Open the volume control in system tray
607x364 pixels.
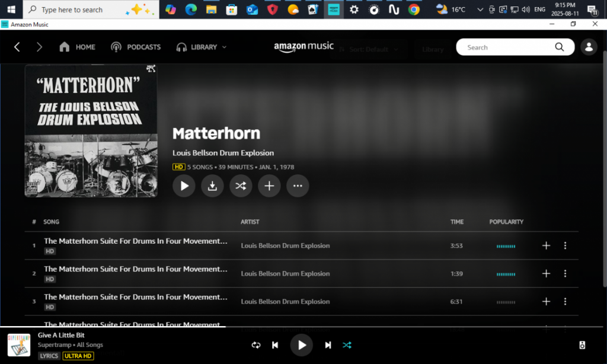(526, 9)
